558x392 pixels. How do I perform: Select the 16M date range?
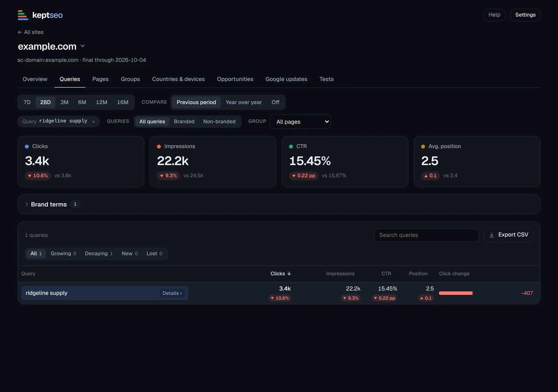(x=123, y=102)
